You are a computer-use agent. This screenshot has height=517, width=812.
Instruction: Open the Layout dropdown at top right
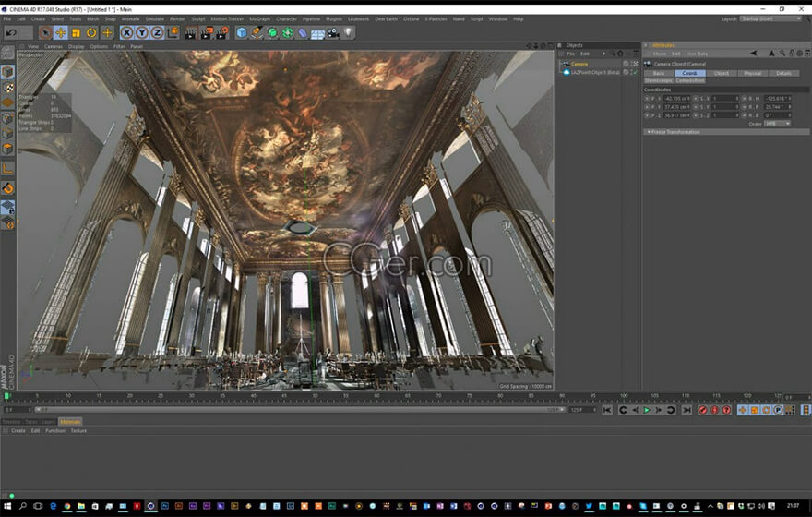point(770,18)
